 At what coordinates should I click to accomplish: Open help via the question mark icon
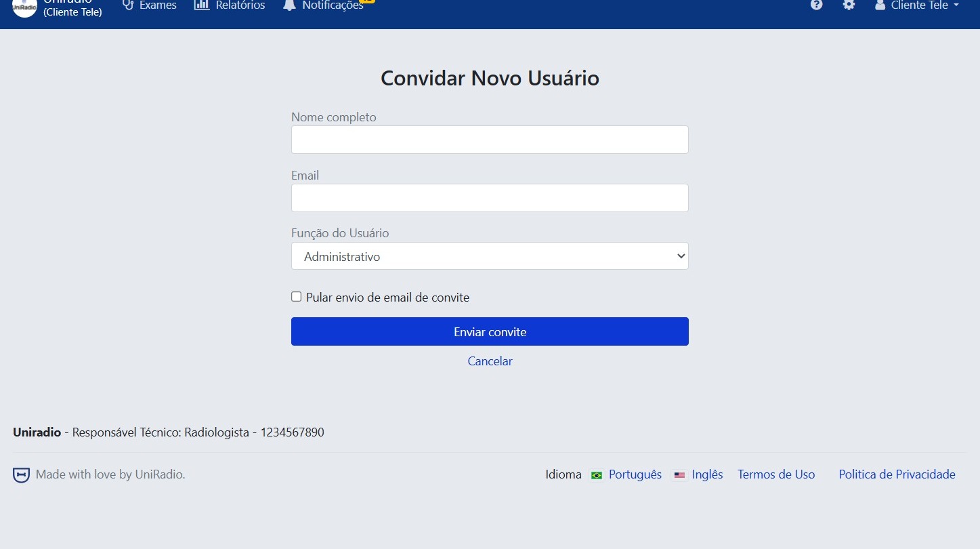coord(816,5)
